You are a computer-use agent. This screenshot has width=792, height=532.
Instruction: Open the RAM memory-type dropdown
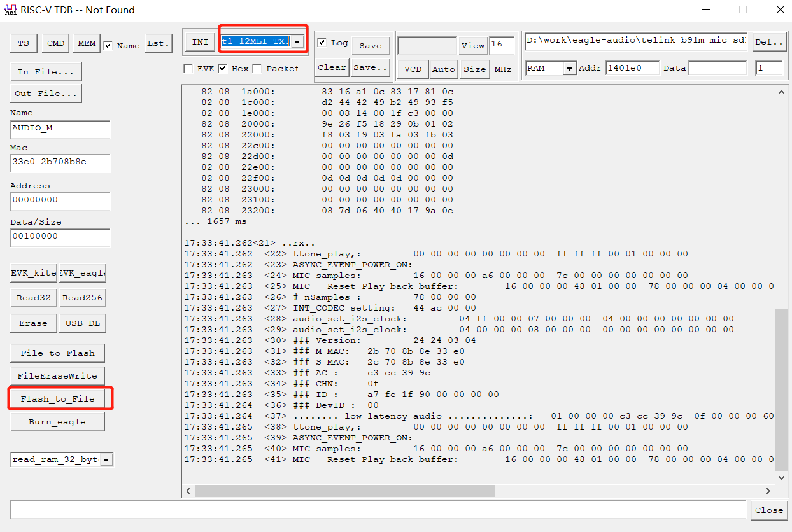[x=569, y=67]
